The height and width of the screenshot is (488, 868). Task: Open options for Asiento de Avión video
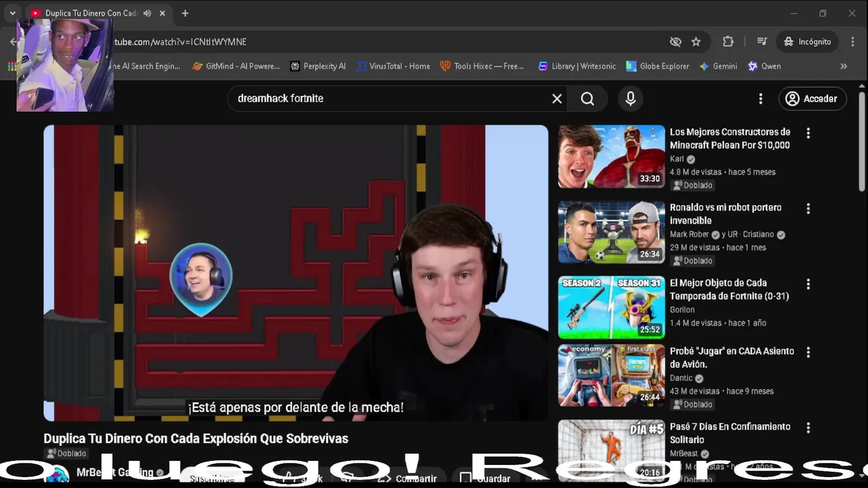[x=808, y=352]
